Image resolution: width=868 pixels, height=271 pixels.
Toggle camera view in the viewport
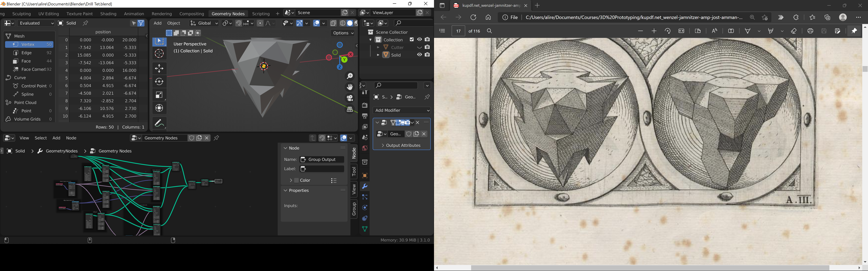pyautogui.click(x=350, y=98)
